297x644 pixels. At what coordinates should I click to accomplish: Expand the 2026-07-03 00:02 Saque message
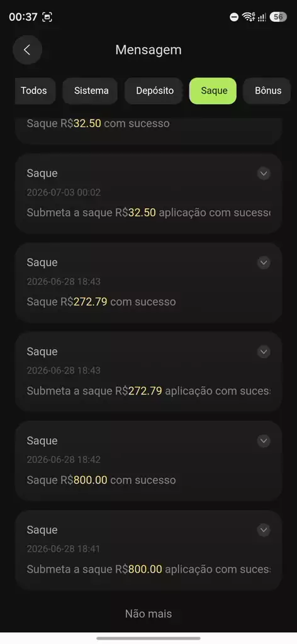coord(264,174)
